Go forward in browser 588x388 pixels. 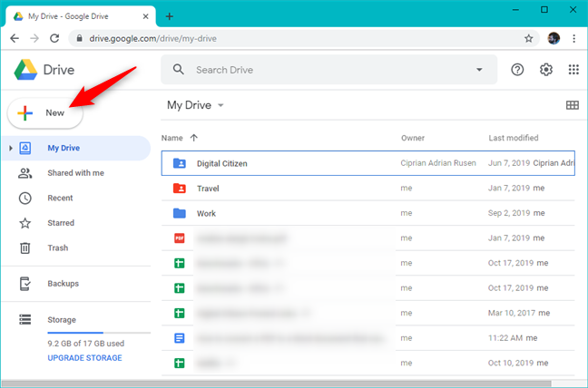point(34,38)
